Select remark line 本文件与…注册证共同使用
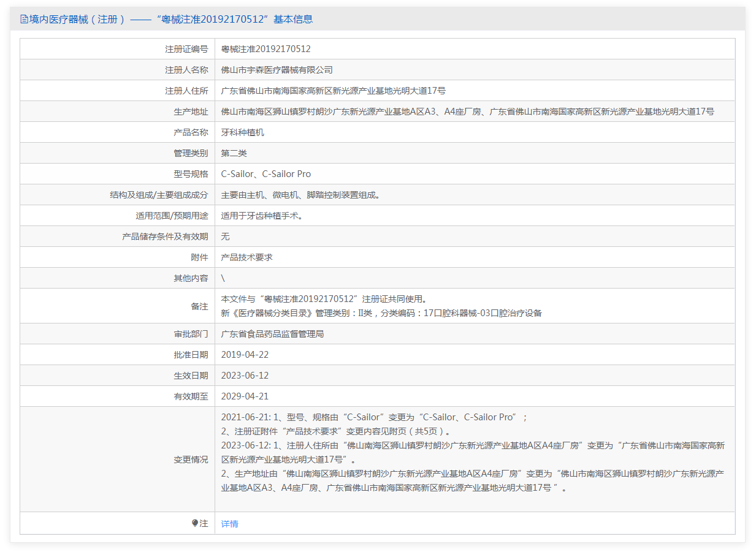 tap(324, 299)
